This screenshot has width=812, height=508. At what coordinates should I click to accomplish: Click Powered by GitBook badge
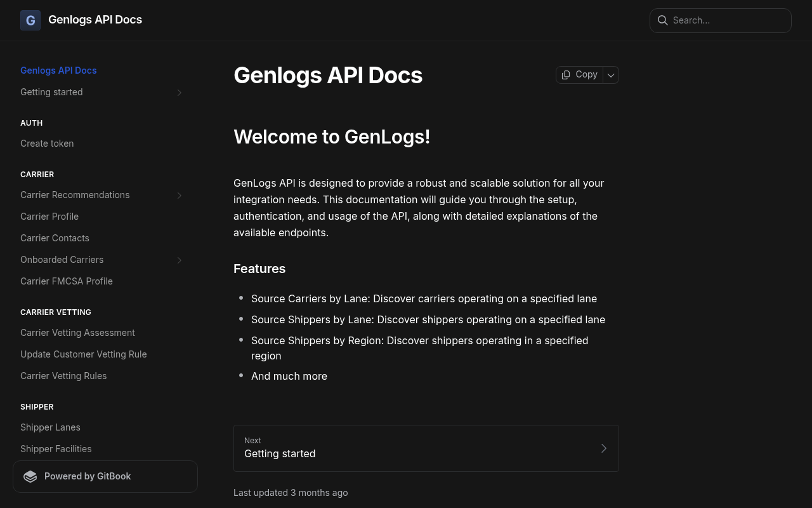pyautogui.click(x=105, y=476)
